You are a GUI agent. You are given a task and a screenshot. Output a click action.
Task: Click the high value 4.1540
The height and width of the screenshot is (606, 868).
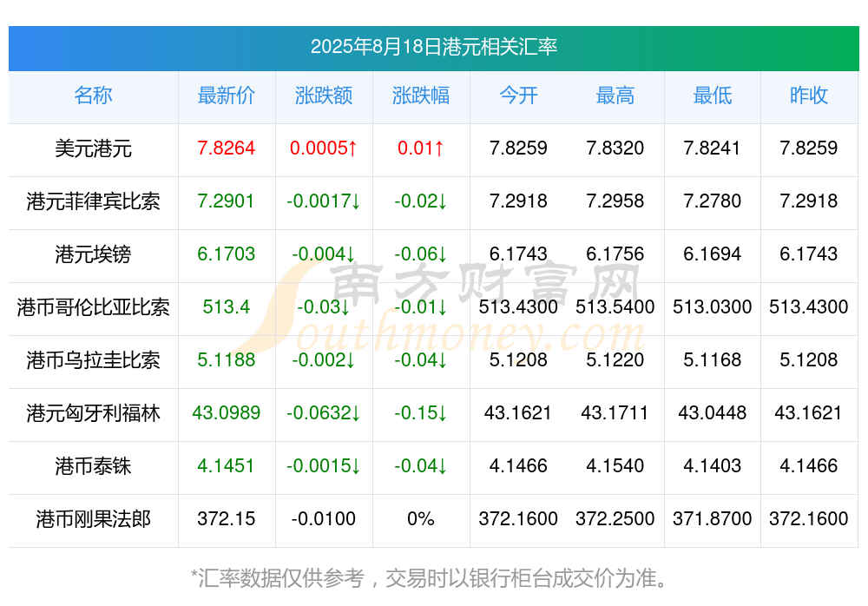pos(615,465)
